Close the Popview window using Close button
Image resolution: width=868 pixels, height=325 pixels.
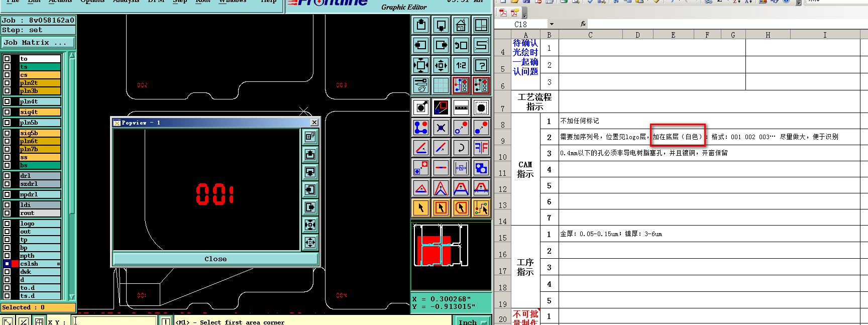point(215,259)
